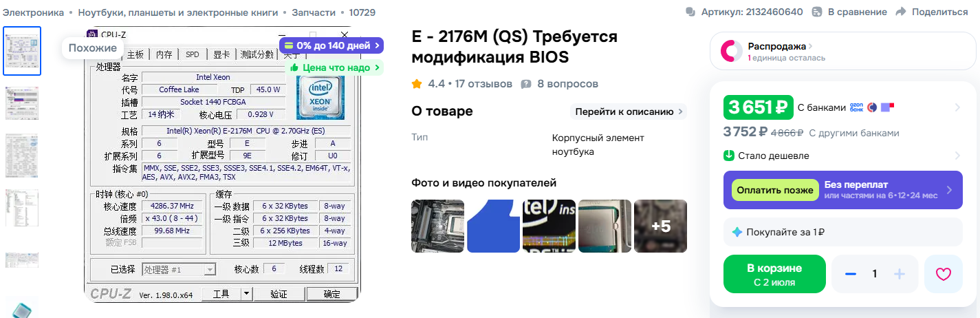Click the С другими банками label
The image size is (980, 318).
[x=853, y=133]
